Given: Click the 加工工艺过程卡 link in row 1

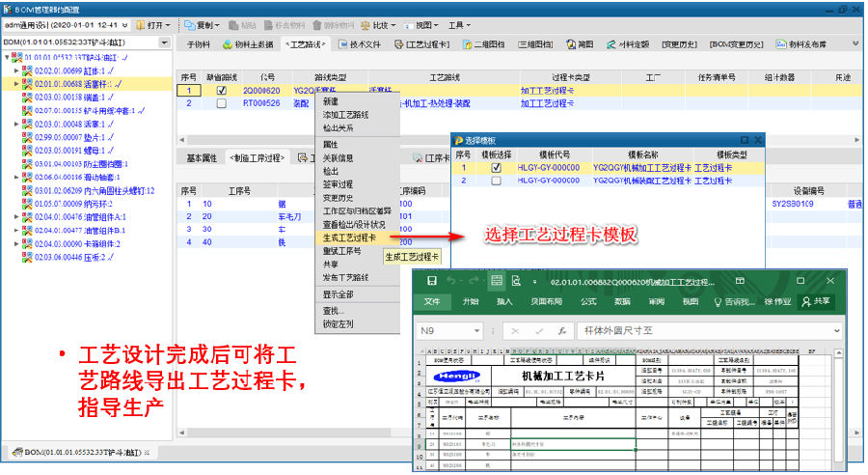Looking at the screenshot, I should (x=548, y=90).
